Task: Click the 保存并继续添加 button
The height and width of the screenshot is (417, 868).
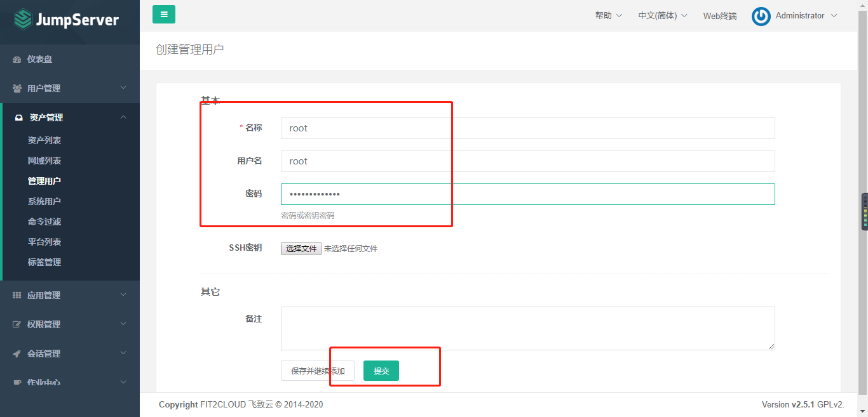Action: 318,371
